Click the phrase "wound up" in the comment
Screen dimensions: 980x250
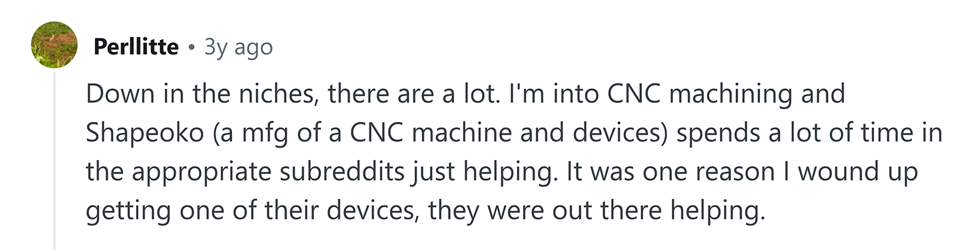858,172
